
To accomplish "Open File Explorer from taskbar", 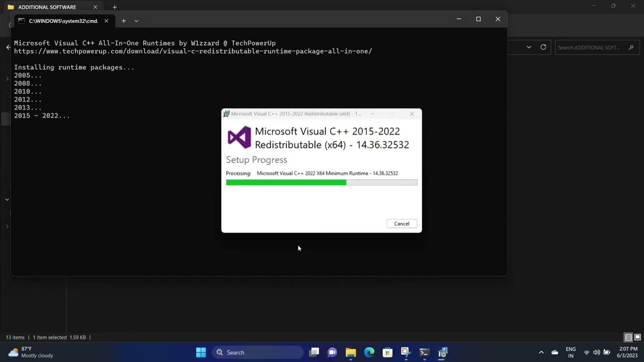I will click(x=351, y=352).
